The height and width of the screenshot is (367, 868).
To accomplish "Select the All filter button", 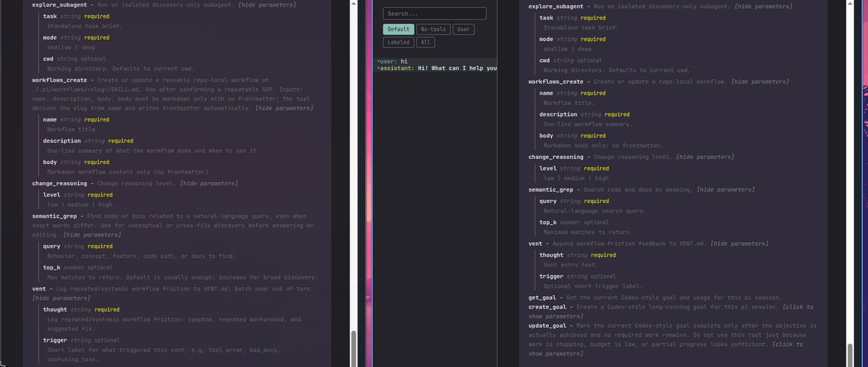I will 426,43.
